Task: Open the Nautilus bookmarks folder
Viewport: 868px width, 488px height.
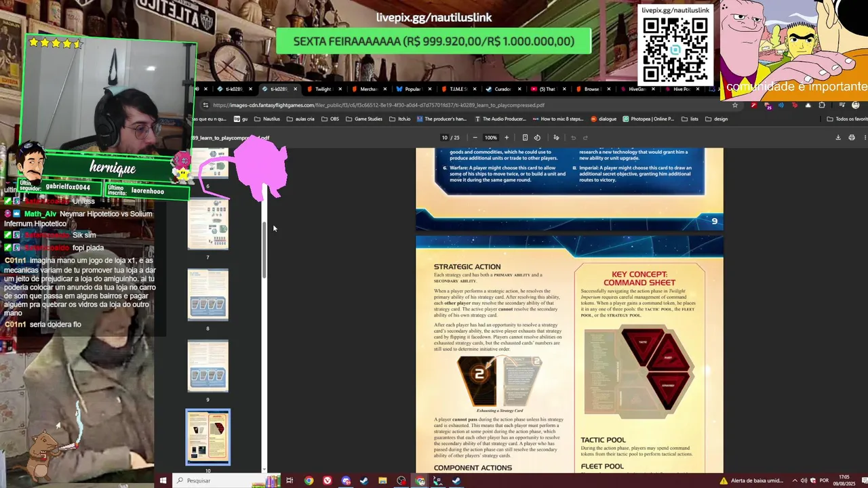Action: pyautogui.click(x=267, y=119)
